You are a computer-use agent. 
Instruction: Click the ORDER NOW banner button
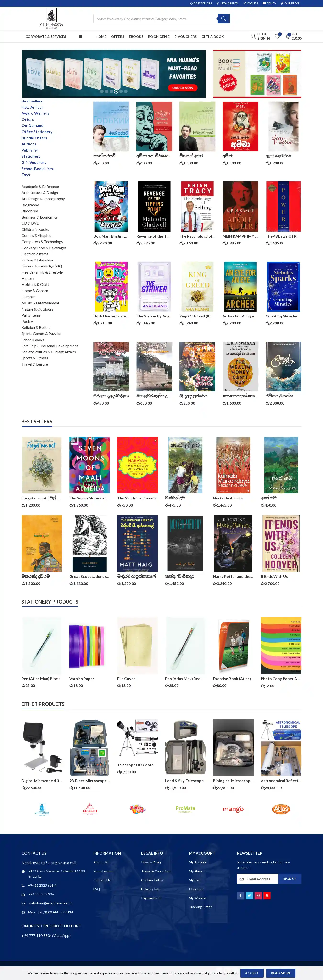pos(182,87)
